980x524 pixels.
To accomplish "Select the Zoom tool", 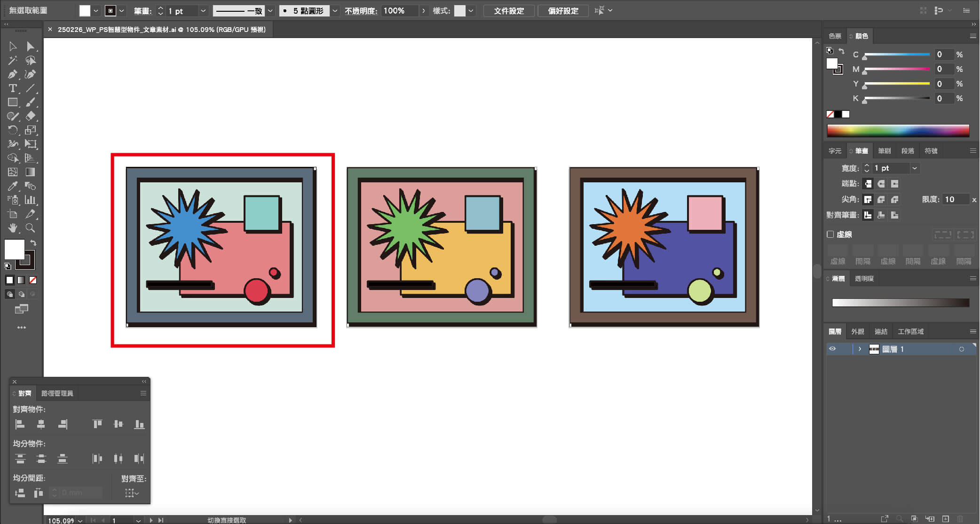I will coord(31,228).
